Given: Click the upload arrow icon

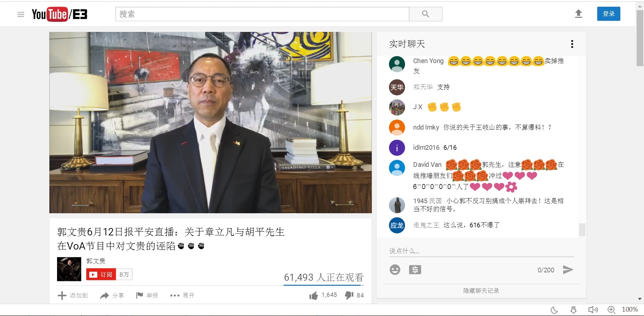Looking at the screenshot, I should (578, 14).
